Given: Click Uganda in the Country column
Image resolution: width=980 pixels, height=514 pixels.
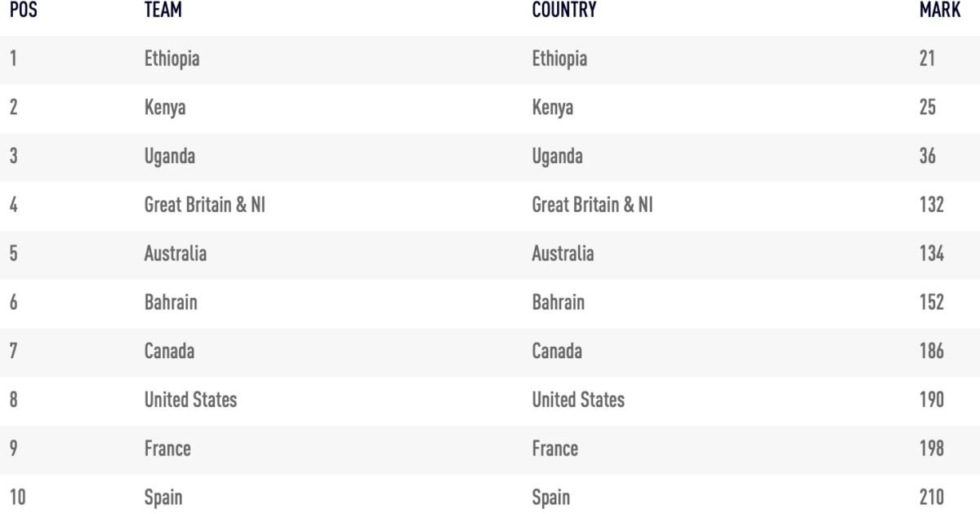Looking at the screenshot, I should 558,156.
